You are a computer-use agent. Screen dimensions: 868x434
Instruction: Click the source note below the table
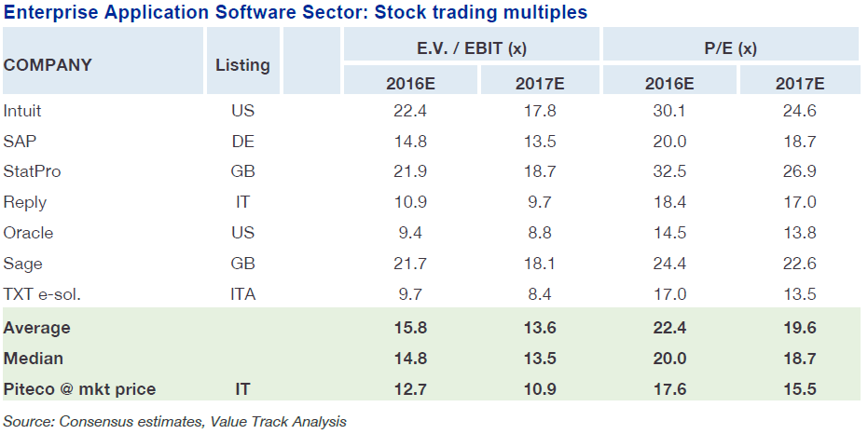tap(175, 422)
